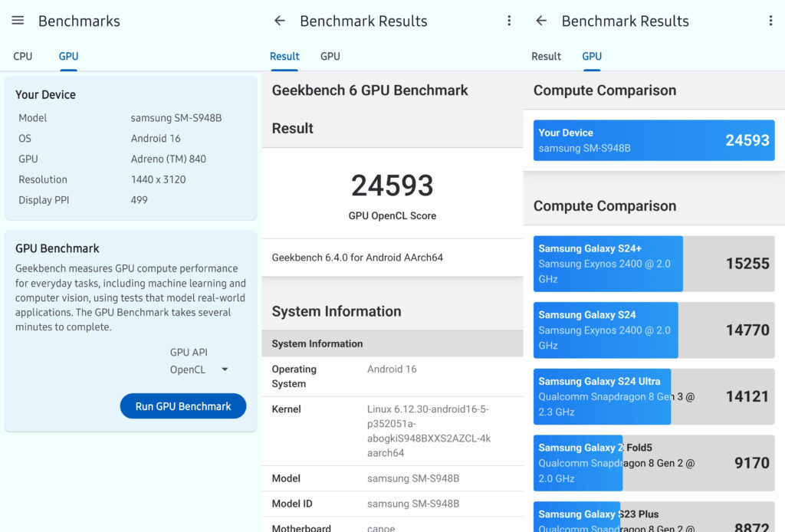
Task: Select the Samsung Galaxy S24 14770 row
Action: tap(654, 330)
